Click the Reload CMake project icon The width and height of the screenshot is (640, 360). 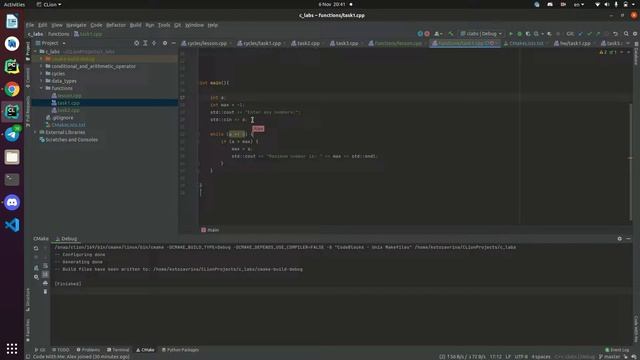click(x=36, y=248)
